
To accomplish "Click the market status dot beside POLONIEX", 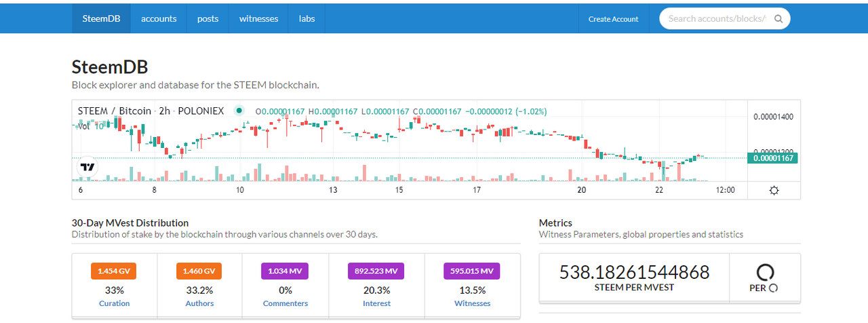I will [x=239, y=111].
